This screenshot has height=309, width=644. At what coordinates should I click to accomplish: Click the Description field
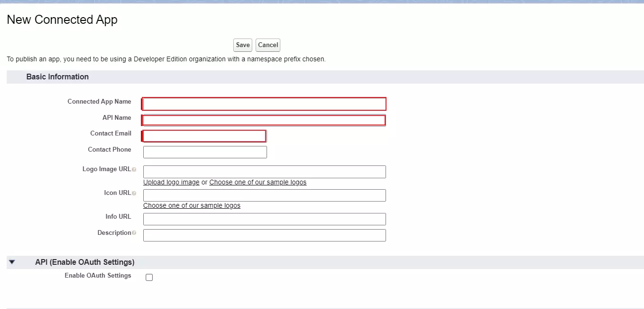tap(264, 235)
